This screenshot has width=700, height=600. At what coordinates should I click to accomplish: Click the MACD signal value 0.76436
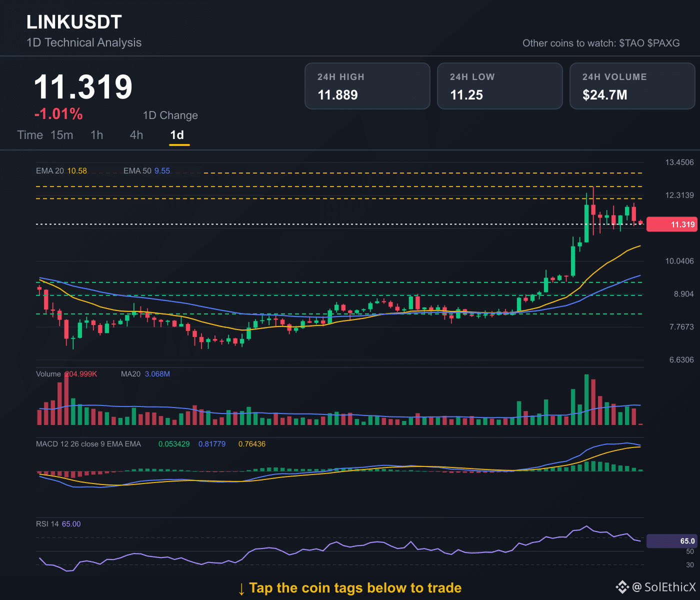pos(252,444)
